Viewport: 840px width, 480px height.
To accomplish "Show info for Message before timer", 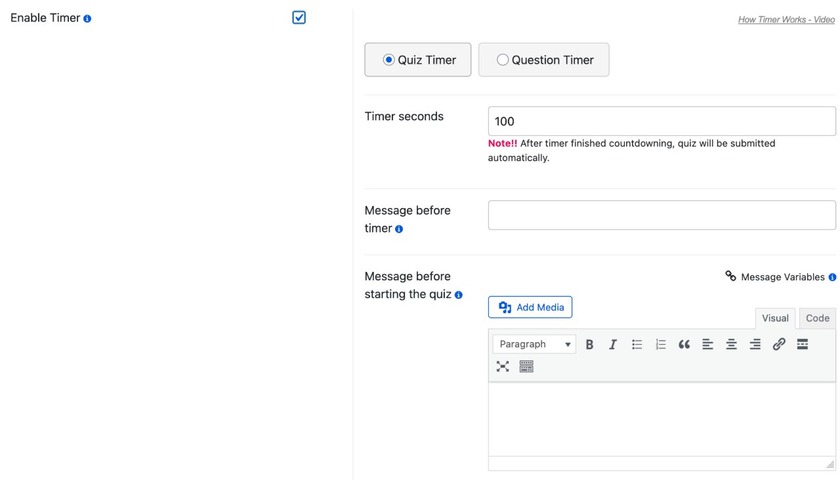I will pos(399,229).
